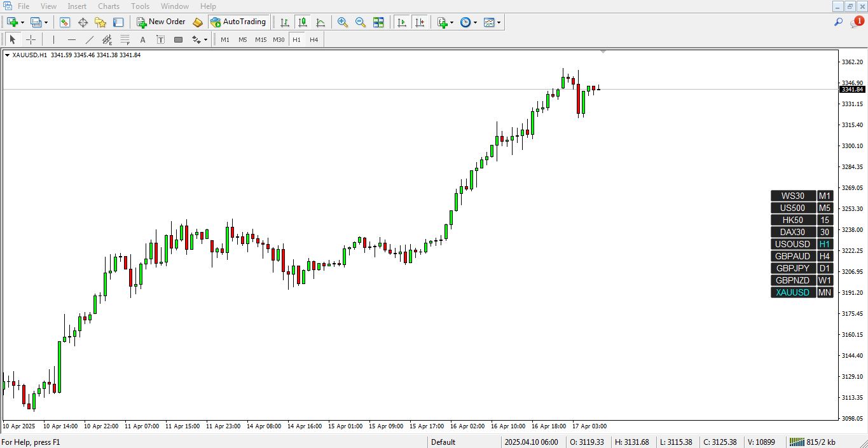
Task: Select the XAUUSD symbol button
Action: tap(793, 292)
